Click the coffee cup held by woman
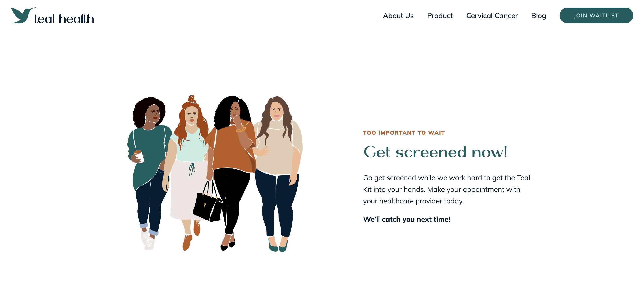 (x=139, y=156)
